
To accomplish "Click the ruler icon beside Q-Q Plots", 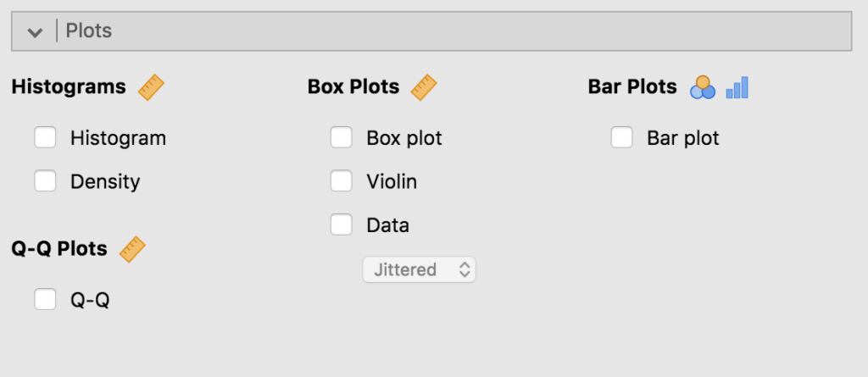I will [x=132, y=248].
